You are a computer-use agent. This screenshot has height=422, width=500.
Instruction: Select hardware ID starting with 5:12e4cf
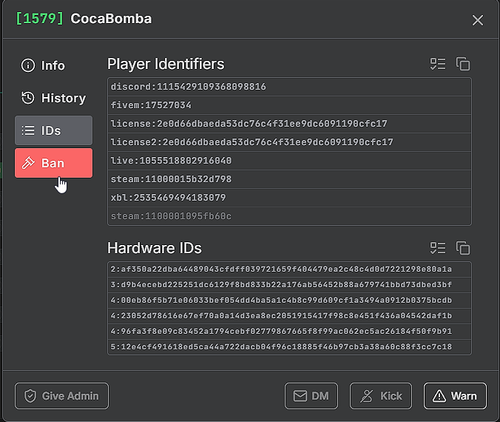click(289, 347)
